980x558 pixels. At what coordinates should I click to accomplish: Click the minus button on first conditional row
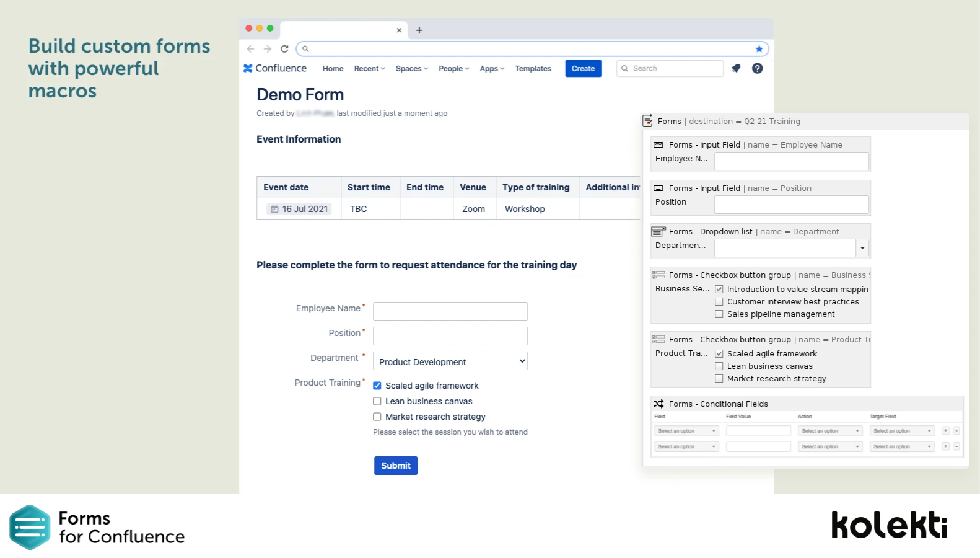[x=956, y=431]
